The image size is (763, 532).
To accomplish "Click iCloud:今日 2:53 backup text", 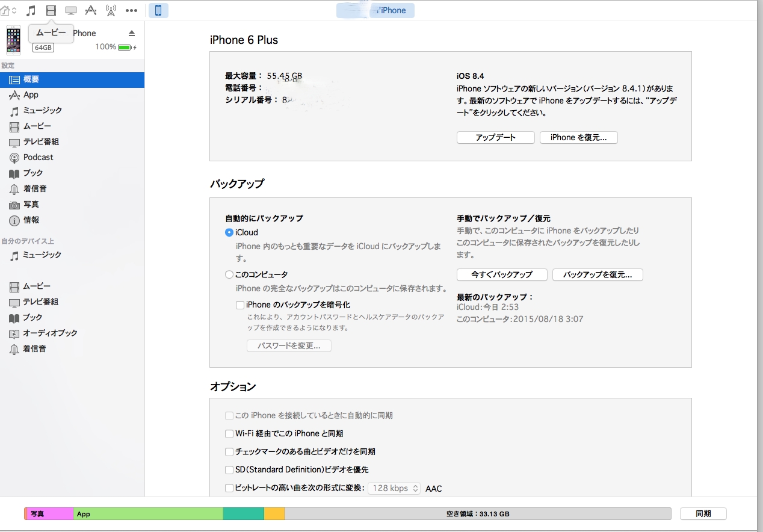I will [x=487, y=308].
